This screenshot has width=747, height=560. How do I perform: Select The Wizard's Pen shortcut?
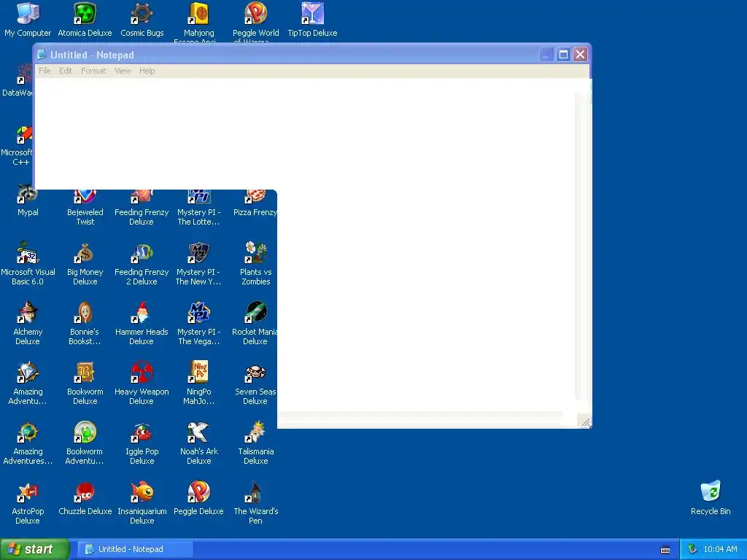pos(256,503)
